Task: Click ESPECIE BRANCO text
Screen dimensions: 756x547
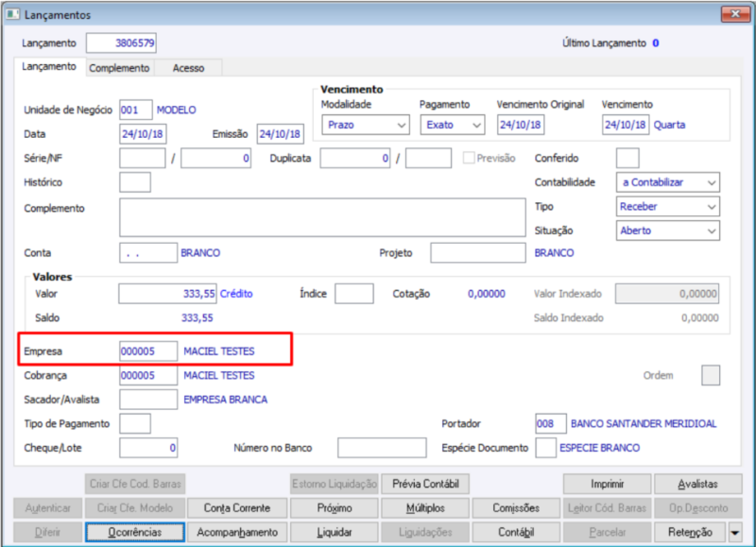Action: click(600, 448)
